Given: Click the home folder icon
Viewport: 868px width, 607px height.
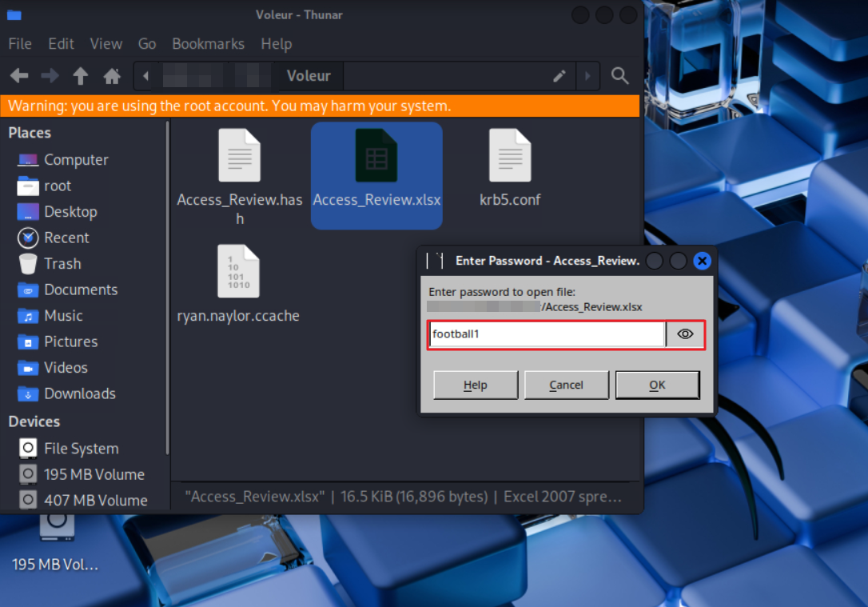Looking at the screenshot, I should coord(112,76).
